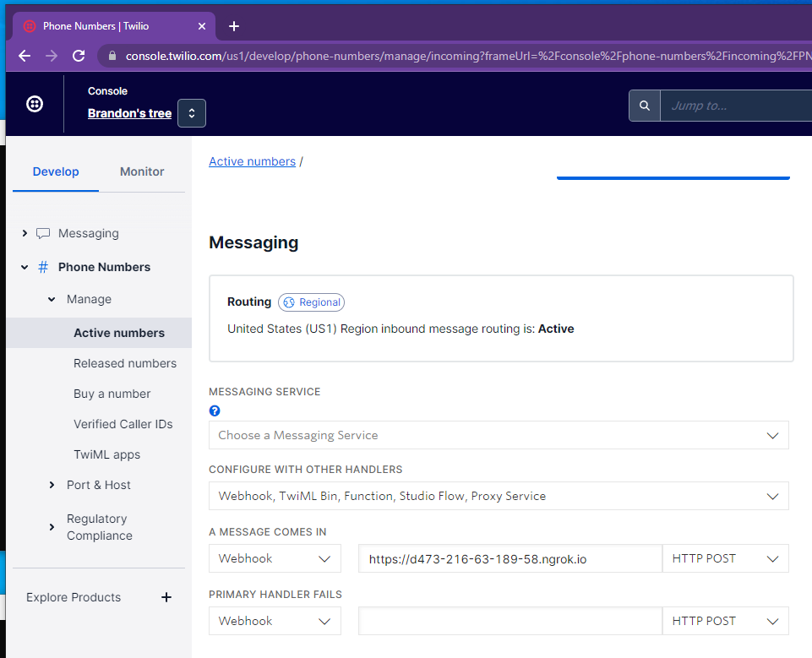Click the Twilio favicon on the browser tab
Screen dimensions: 812x658
coord(29,26)
